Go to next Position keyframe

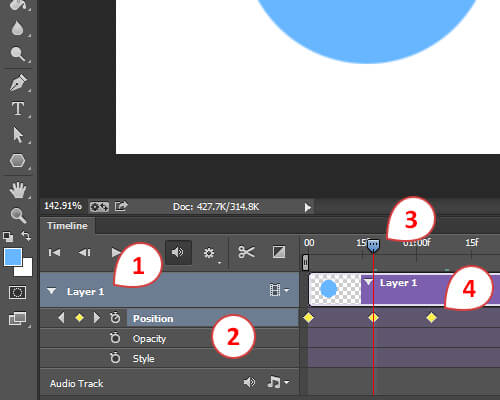pos(97,318)
